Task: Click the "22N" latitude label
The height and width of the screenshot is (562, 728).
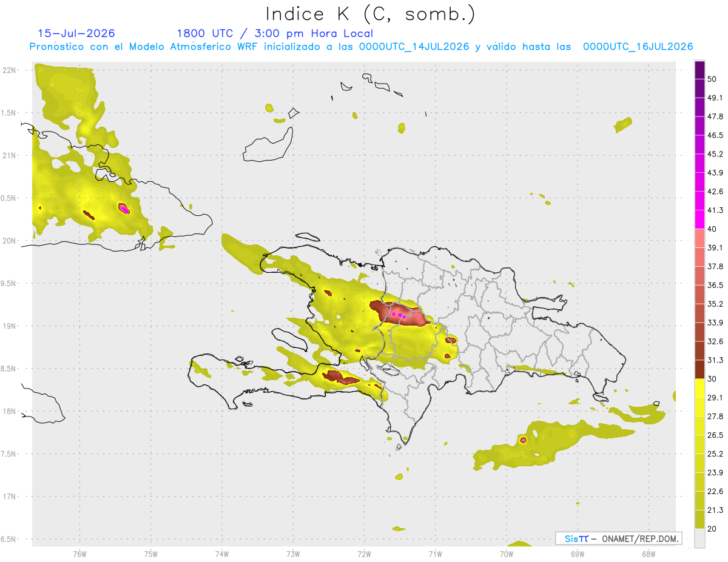Action: (10, 70)
